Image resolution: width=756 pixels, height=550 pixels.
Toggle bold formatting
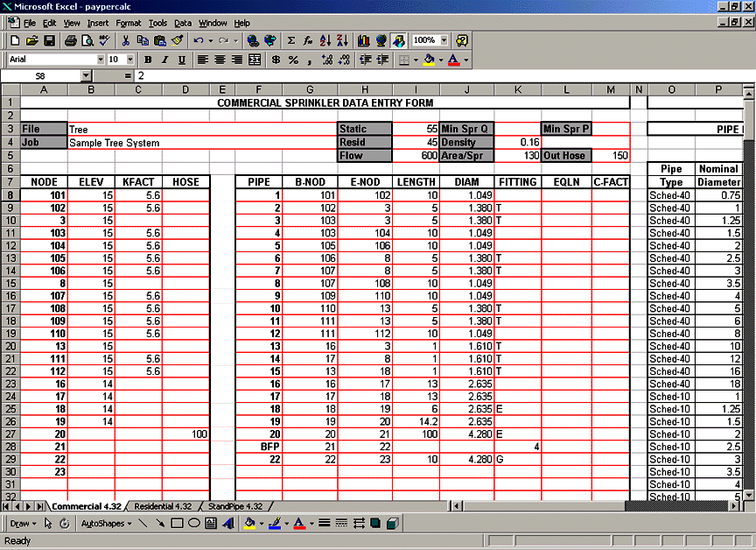[147, 59]
